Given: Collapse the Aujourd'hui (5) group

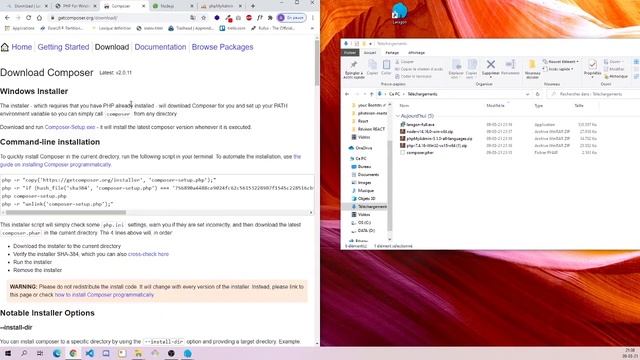Looking at the screenshot, I should point(398,116).
